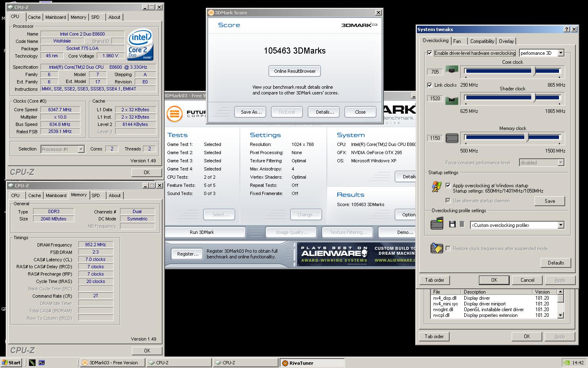The height and width of the screenshot is (368, 588).
Task: Click the Alienware advertisement banner
Action: pos(356,254)
